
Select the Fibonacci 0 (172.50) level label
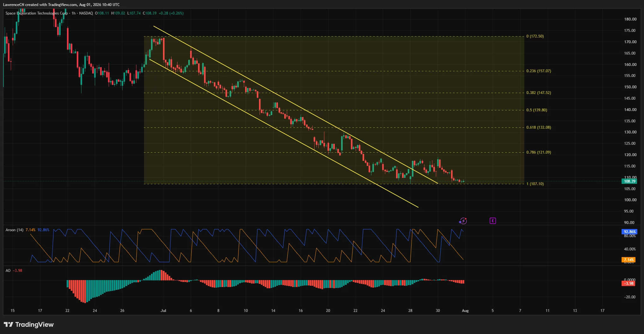pos(535,36)
